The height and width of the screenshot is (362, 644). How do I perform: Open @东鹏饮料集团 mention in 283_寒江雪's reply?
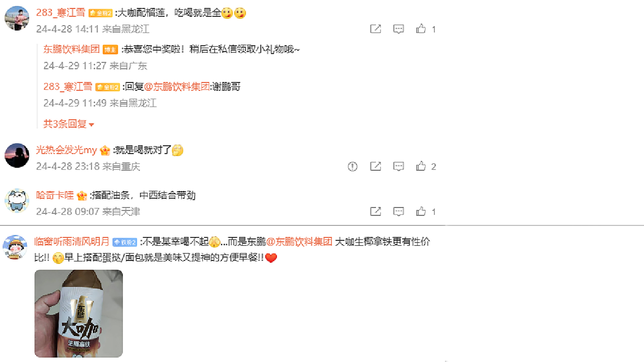(x=177, y=86)
